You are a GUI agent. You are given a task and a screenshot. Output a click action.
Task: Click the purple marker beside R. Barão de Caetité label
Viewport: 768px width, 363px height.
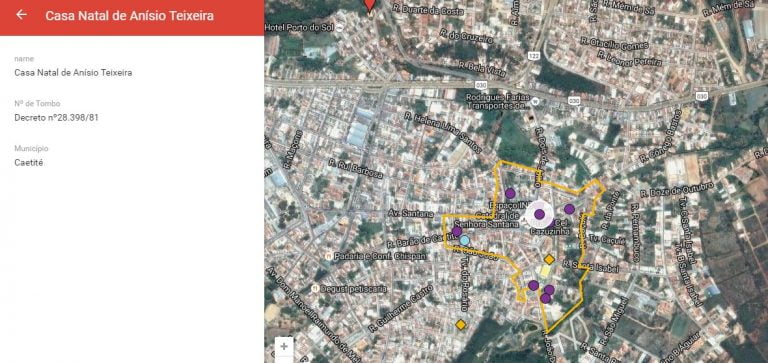click(x=456, y=231)
